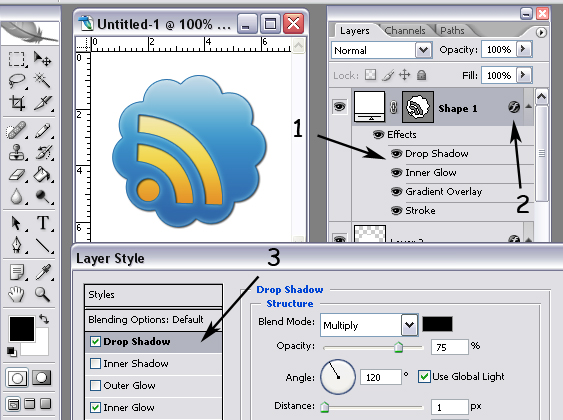Select Blending Options: Default
563x420 pixels.
coord(153,319)
